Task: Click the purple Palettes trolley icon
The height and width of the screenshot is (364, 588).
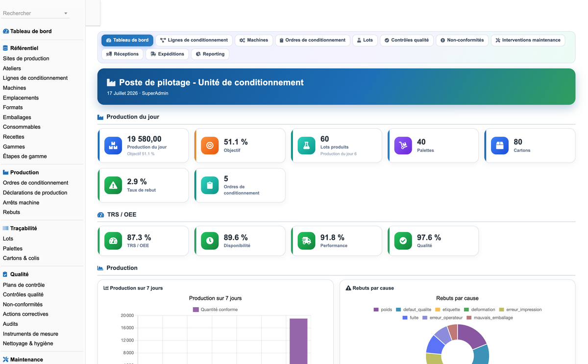Action: pos(403,146)
